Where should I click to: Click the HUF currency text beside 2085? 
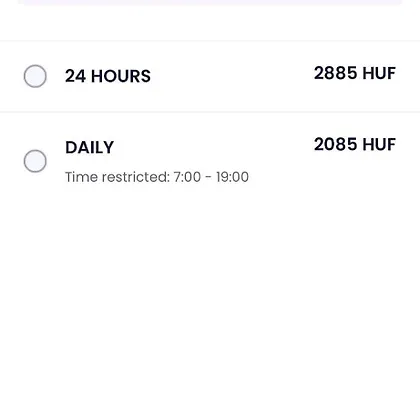click(x=379, y=144)
